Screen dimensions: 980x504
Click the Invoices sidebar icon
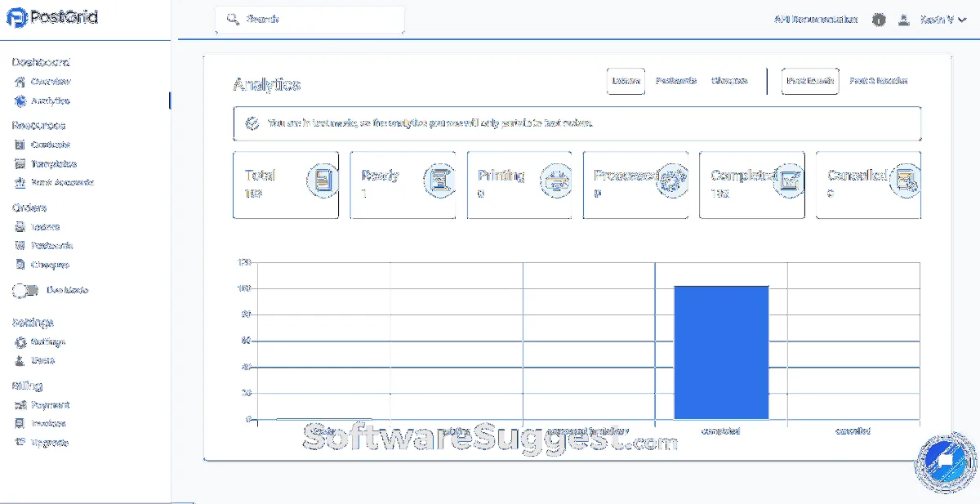(20, 424)
